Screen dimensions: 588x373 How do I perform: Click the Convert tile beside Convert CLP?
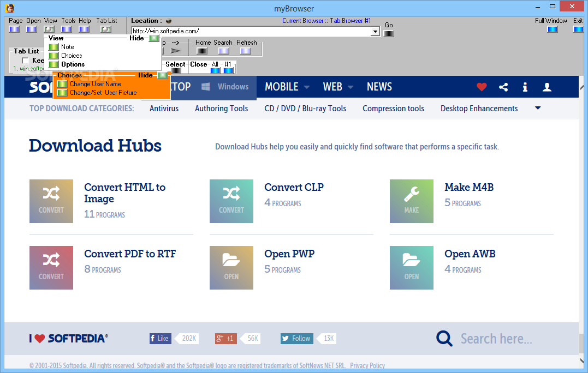231,201
